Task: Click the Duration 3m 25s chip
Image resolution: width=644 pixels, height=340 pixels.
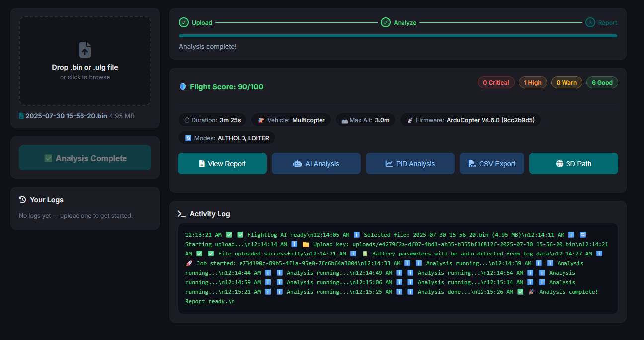Action: click(x=213, y=120)
